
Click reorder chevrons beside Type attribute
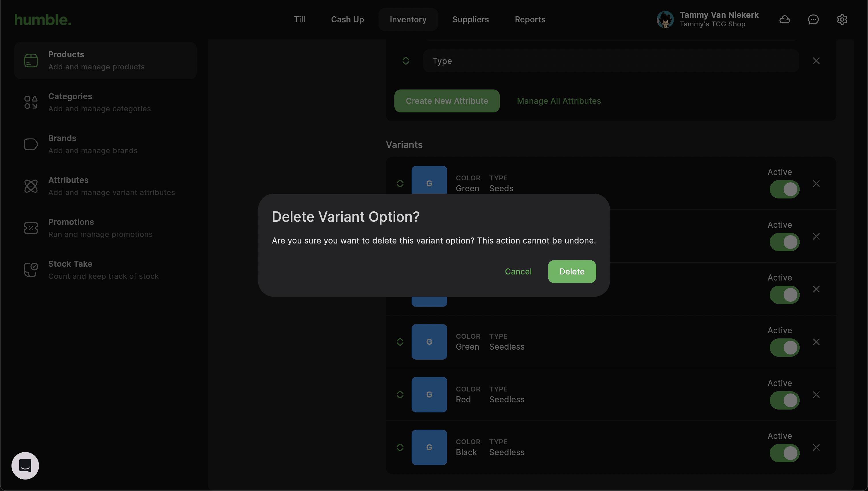[406, 61]
